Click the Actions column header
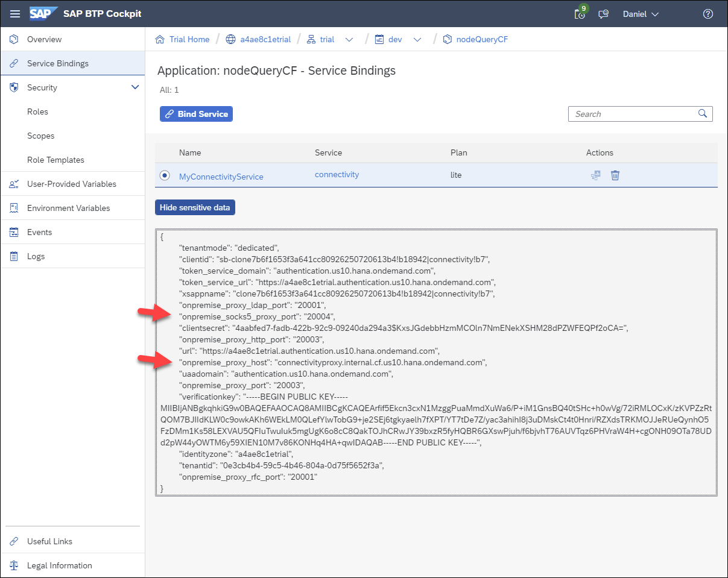Viewport: 728px width, 578px height. (600, 152)
